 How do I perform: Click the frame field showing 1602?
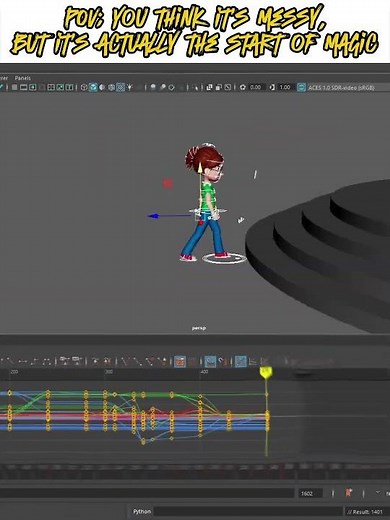click(310, 493)
